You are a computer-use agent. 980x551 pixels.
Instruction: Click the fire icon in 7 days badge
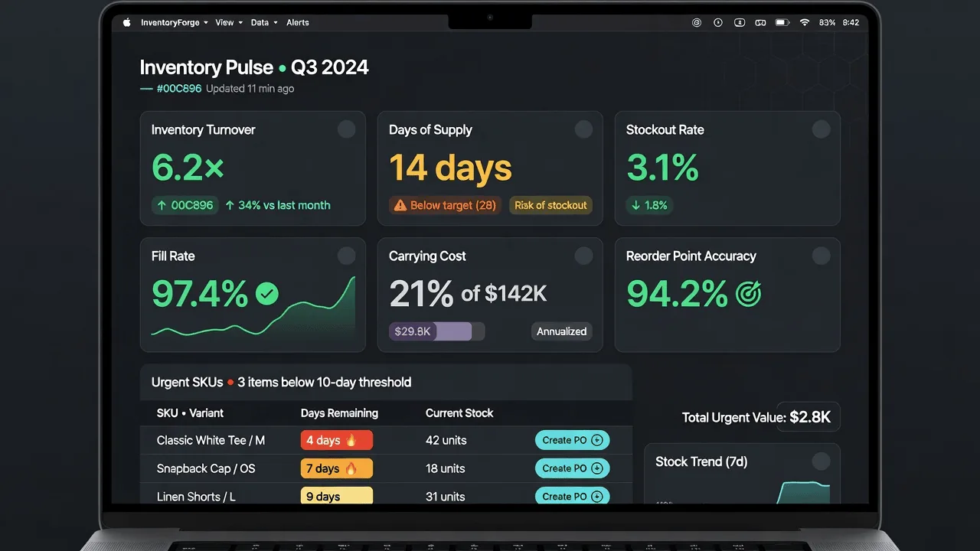[351, 468]
